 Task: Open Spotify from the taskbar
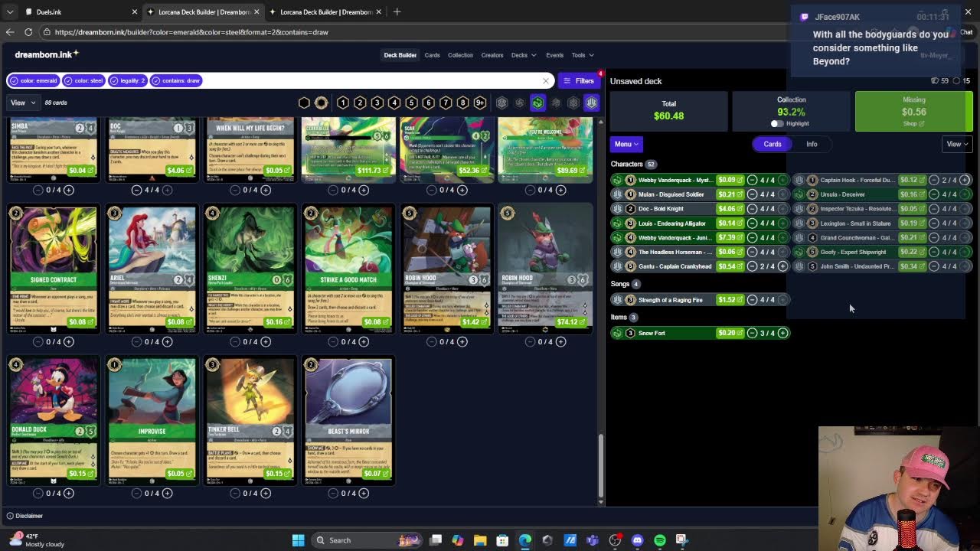(660, 540)
